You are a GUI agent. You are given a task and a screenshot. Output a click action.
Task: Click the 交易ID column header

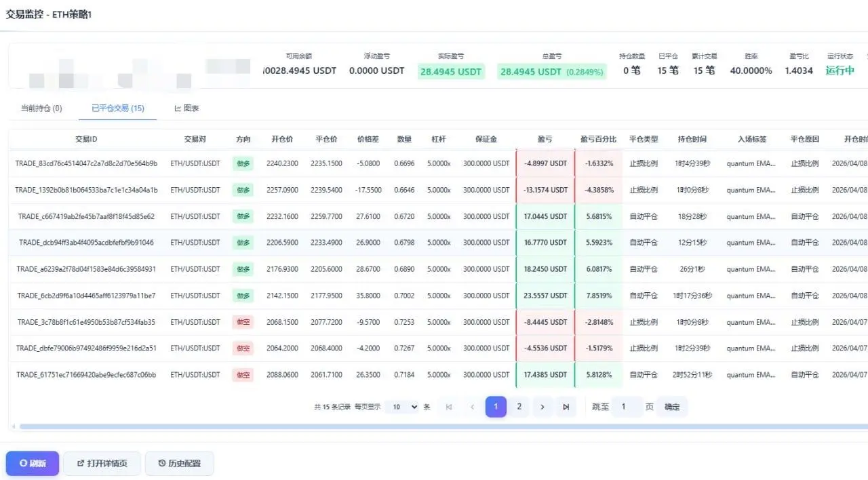(x=86, y=139)
